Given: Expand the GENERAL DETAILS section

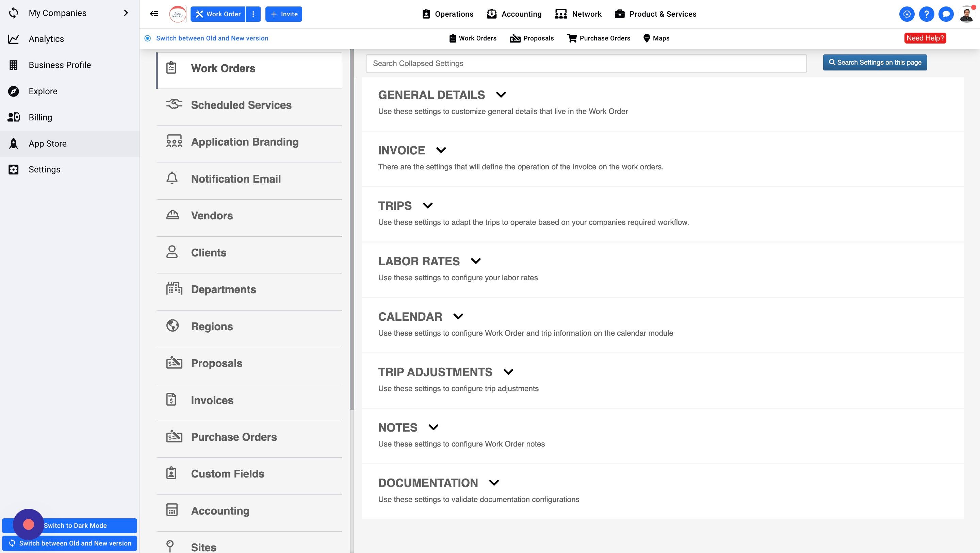Looking at the screenshot, I should 501,95.
